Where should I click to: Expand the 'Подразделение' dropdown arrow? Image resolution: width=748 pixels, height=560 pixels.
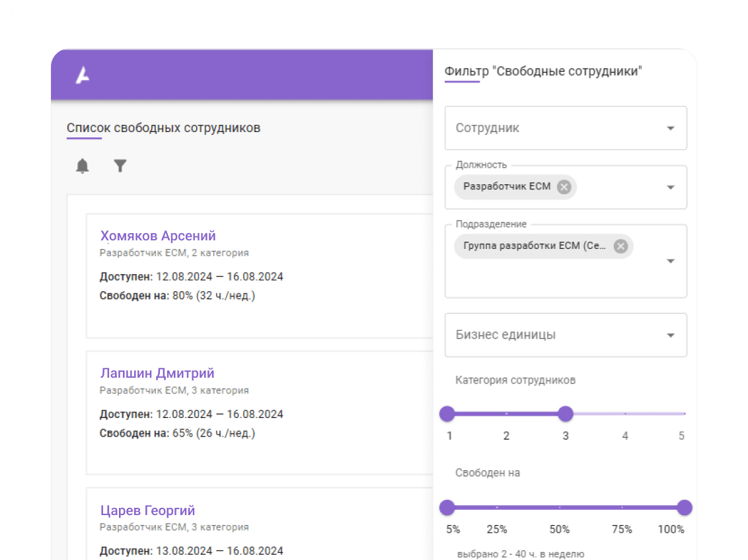pos(671,261)
